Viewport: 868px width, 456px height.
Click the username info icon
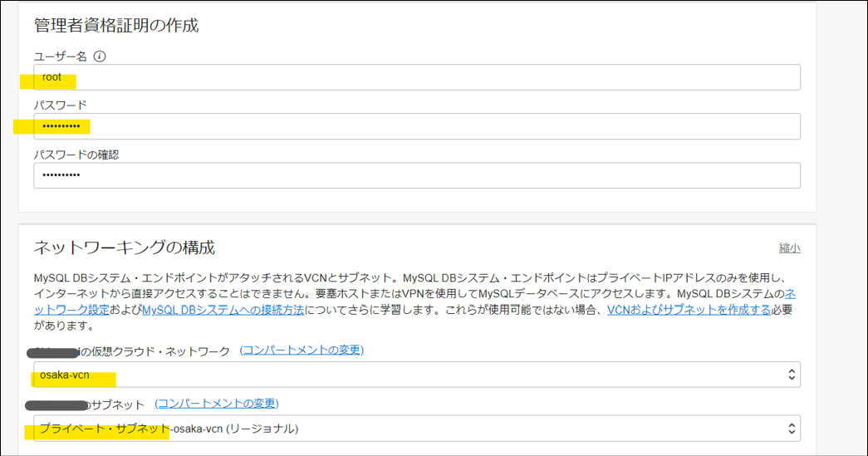(x=100, y=56)
